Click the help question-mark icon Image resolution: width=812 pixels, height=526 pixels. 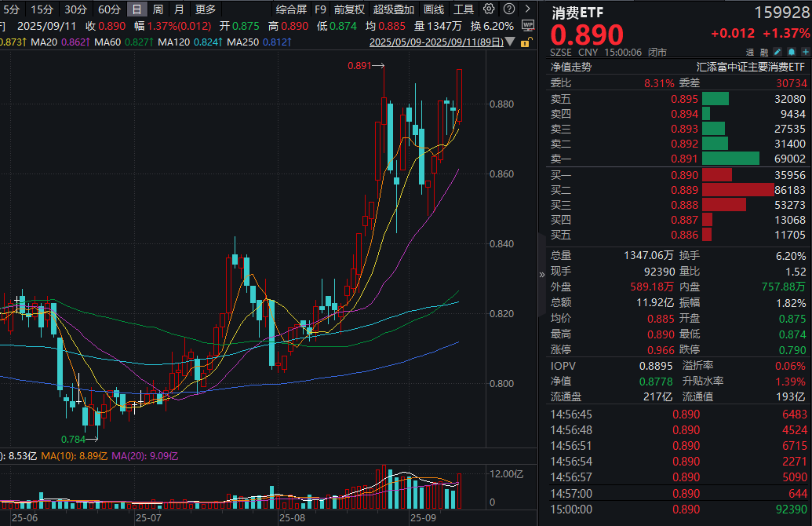[x=508, y=9]
